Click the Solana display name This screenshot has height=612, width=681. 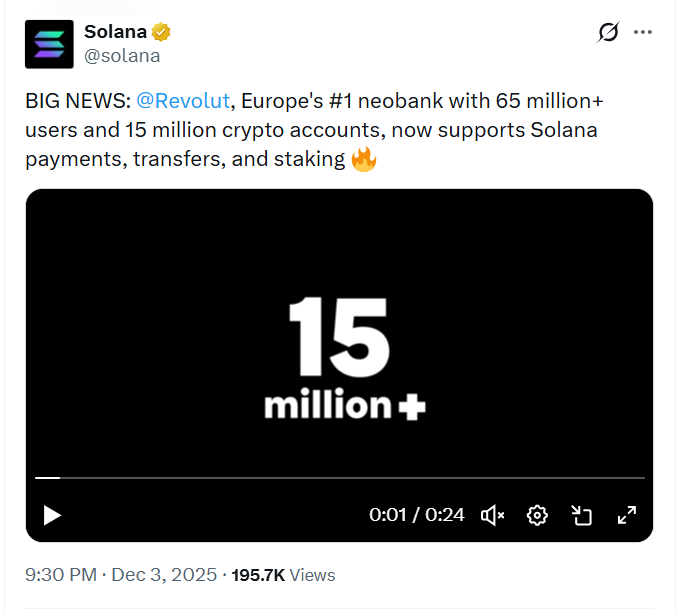115,33
